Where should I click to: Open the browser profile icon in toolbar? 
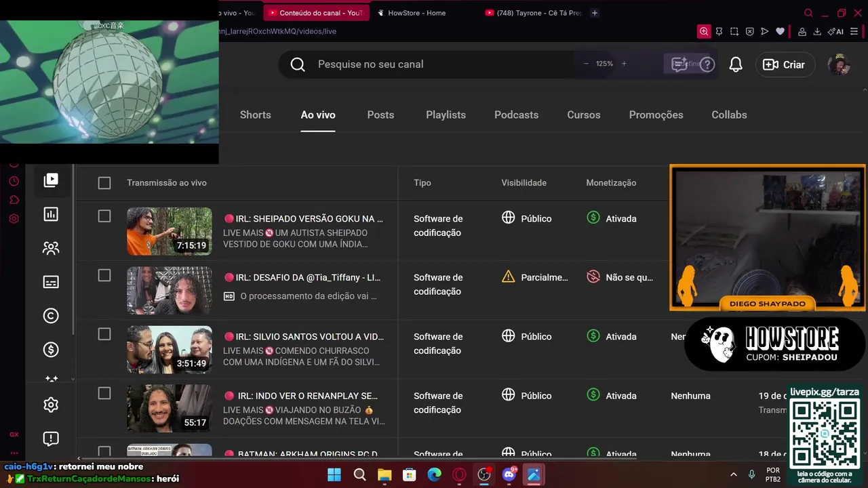pyautogui.click(x=802, y=31)
